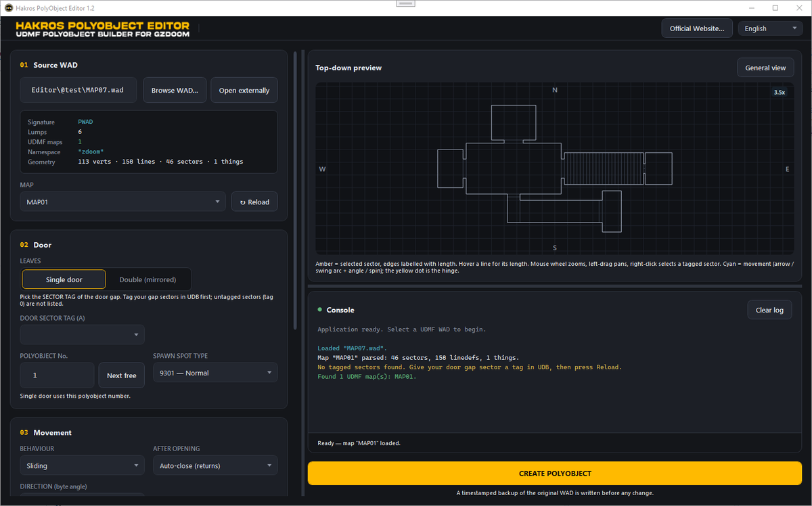This screenshot has width=812, height=506.
Task: Open the Official Website... link button
Action: tap(697, 28)
